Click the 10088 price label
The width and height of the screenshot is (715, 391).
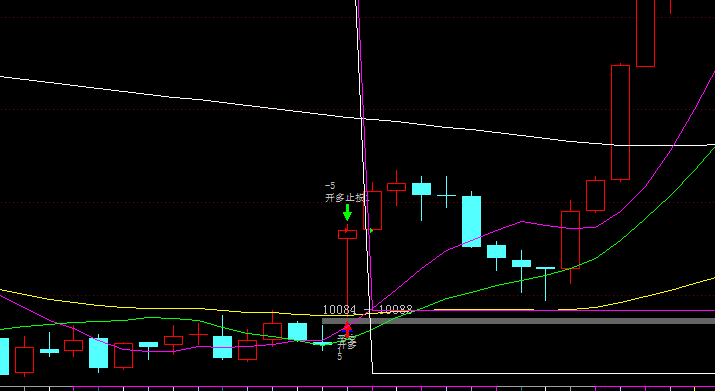point(395,310)
